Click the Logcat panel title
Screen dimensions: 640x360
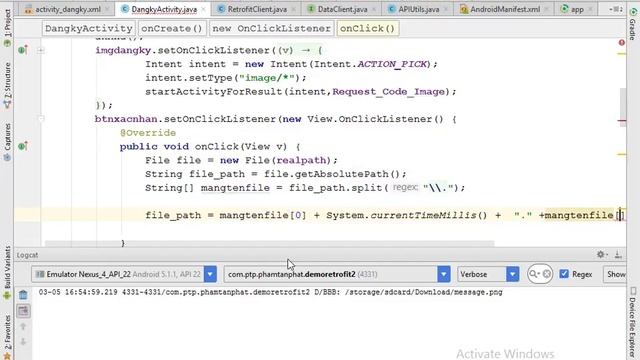click(x=27, y=255)
